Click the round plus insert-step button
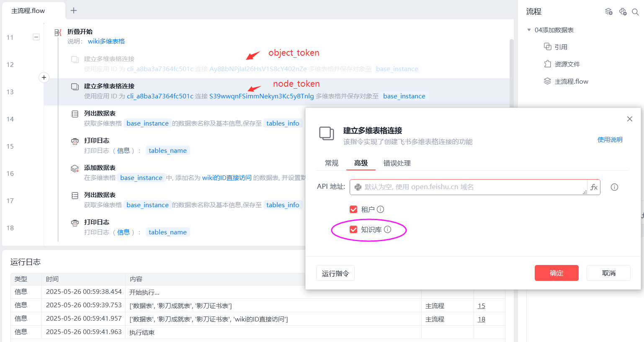This screenshot has width=644, height=342. click(44, 77)
